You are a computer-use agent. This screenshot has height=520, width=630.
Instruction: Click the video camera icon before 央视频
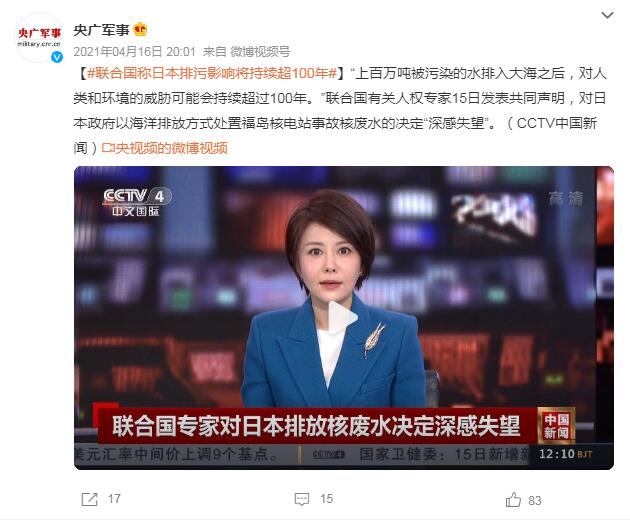pyautogui.click(x=108, y=148)
